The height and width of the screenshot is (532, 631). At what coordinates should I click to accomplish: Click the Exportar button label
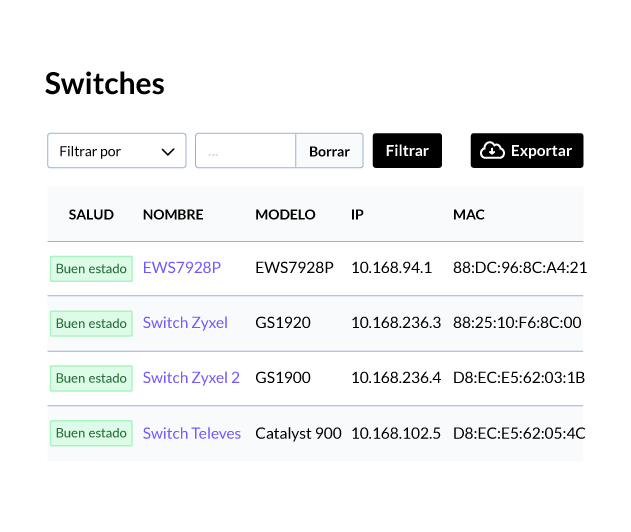(x=541, y=151)
